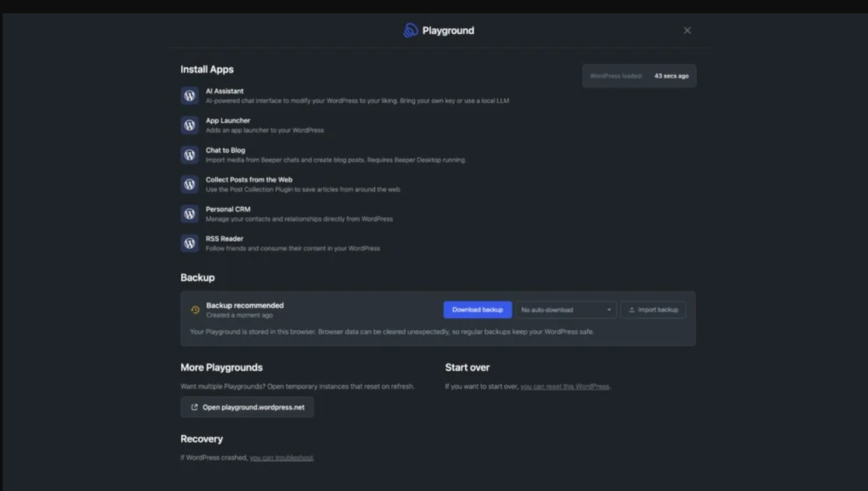Click the App Launcher WordPress icon

pos(189,125)
